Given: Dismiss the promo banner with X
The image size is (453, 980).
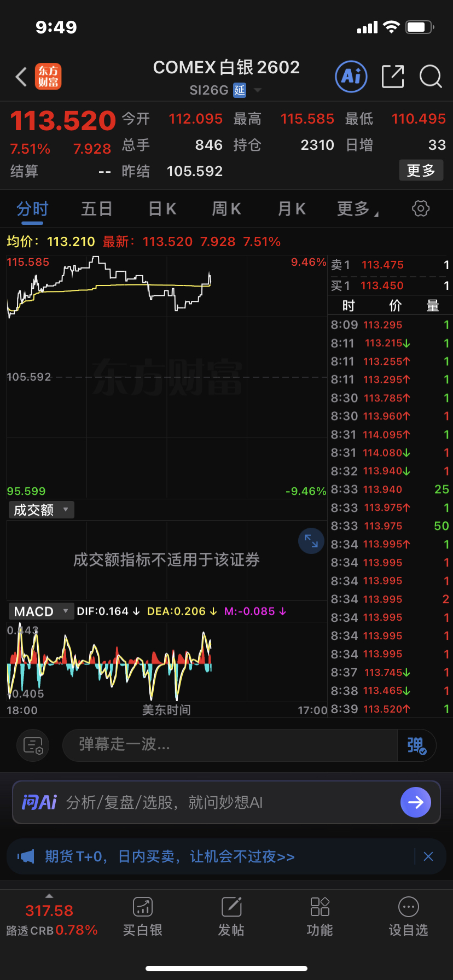Looking at the screenshot, I should coord(428,856).
